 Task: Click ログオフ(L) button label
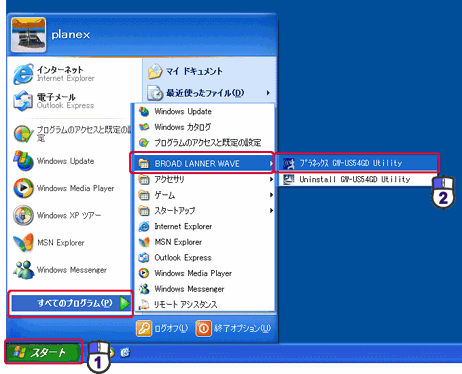[x=171, y=329]
